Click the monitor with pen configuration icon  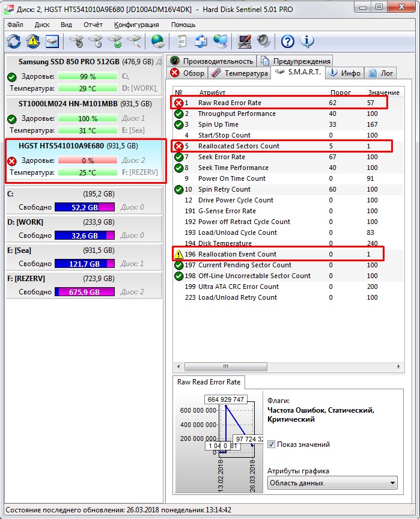tap(245, 41)
